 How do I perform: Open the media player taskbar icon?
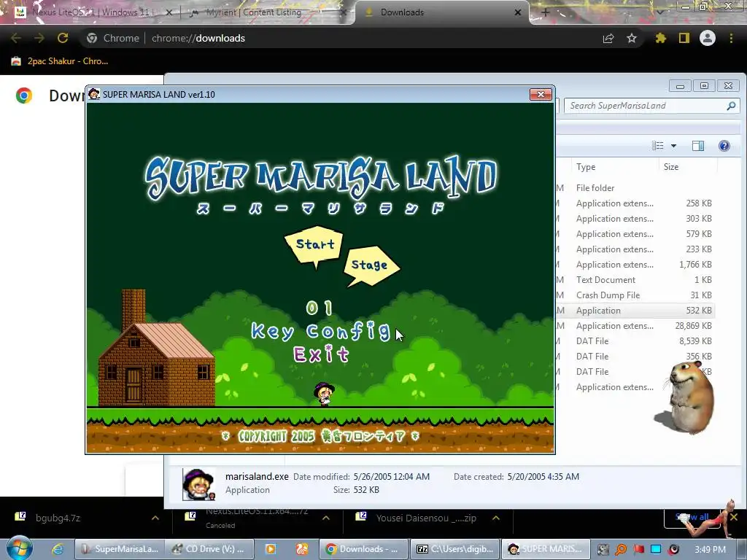[270, 549]
